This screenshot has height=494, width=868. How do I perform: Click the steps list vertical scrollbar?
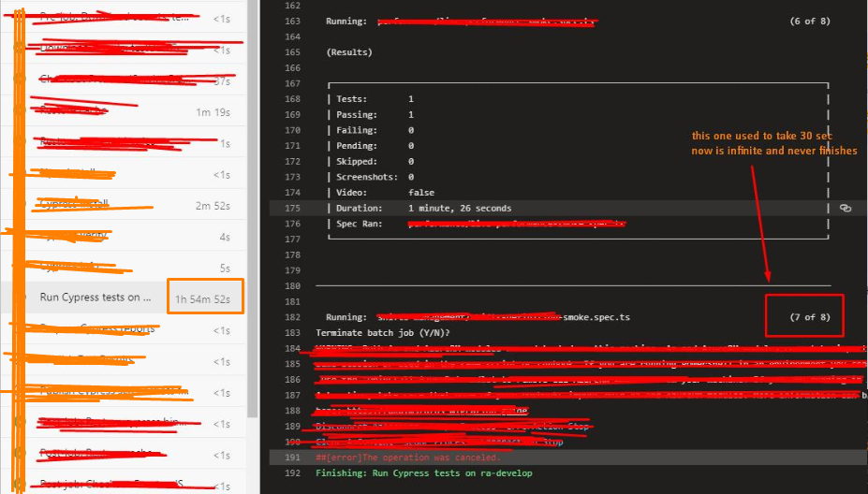pyautogui.click(x=252, y=211)
